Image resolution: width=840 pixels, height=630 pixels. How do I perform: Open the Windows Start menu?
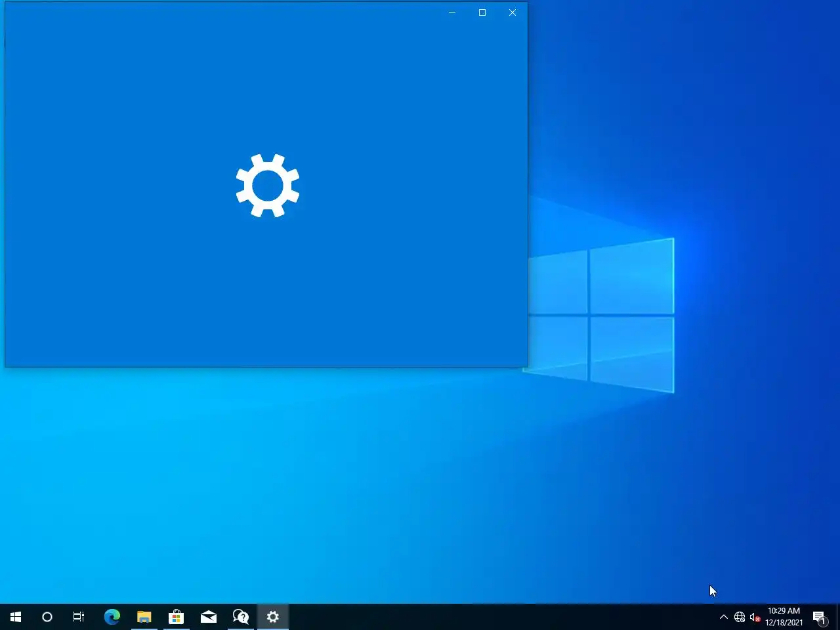pyautogui.click(x=16, y=617)
